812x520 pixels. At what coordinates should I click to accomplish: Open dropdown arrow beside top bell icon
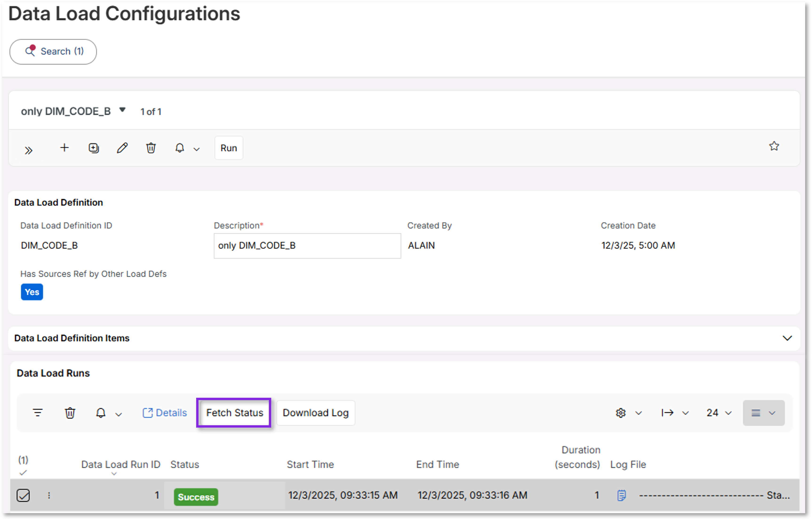(197, 149)
